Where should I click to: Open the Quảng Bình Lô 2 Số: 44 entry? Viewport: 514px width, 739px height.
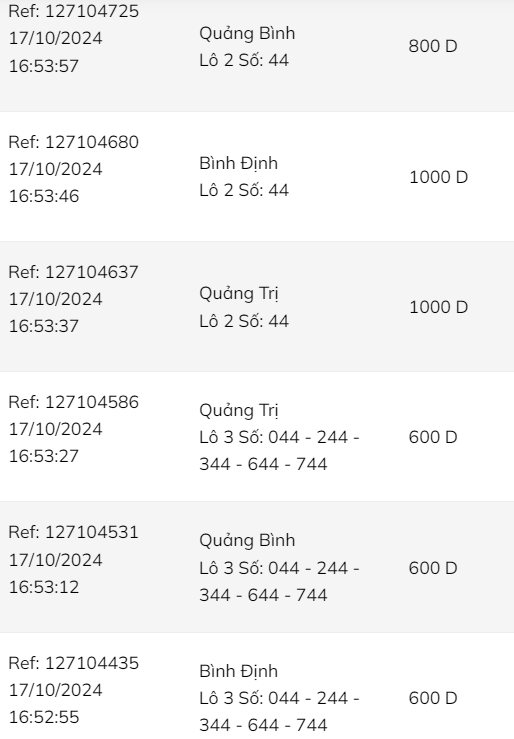(x=247, y=47)
